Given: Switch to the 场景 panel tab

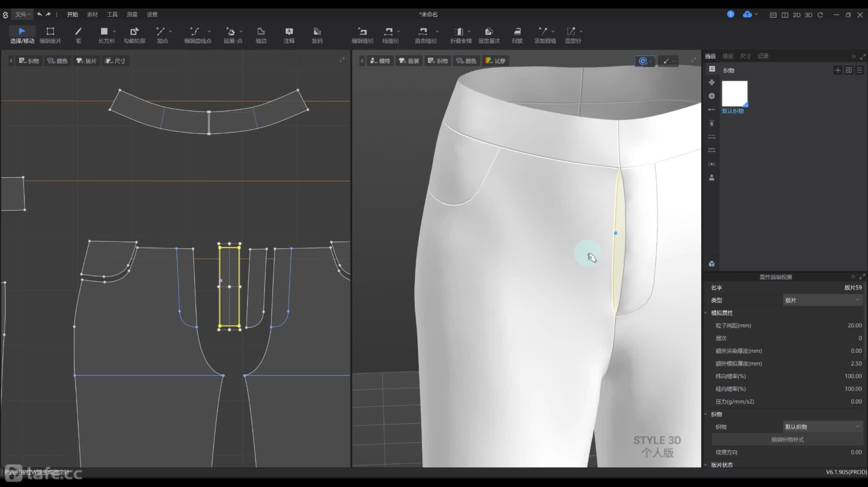Looking at the screenshot, I should (x=728, y=56).
